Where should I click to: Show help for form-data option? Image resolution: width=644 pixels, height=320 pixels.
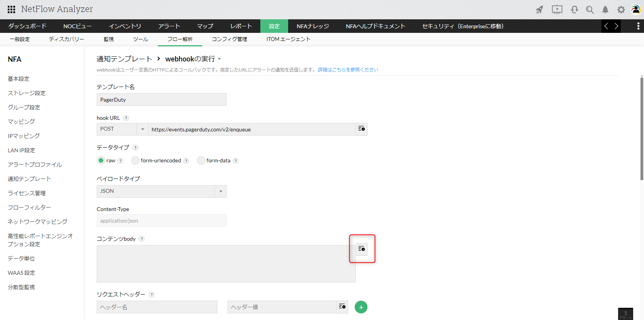(x=236, y=161)
